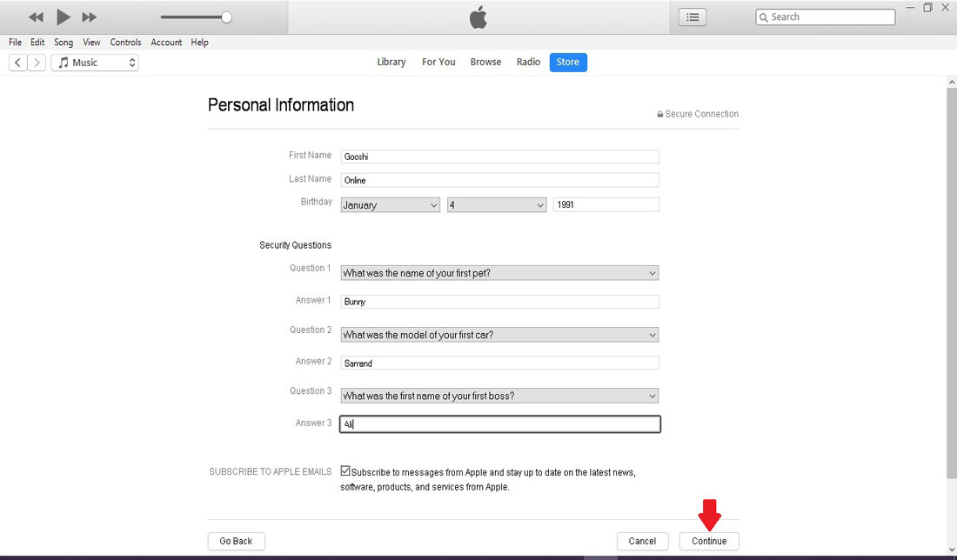The height and width of the screenshot is (560, 957).
Task: Click the Rewind playback icon
Action: [35, 17]
